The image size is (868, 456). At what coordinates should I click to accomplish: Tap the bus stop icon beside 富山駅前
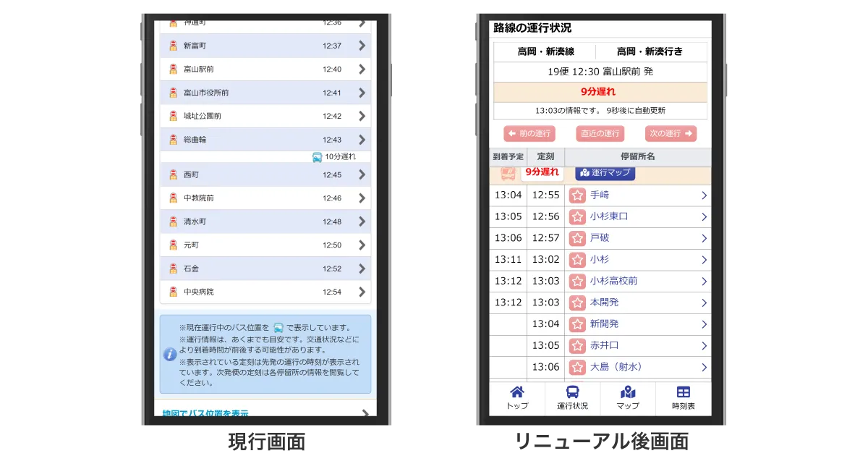coord(173,69)
